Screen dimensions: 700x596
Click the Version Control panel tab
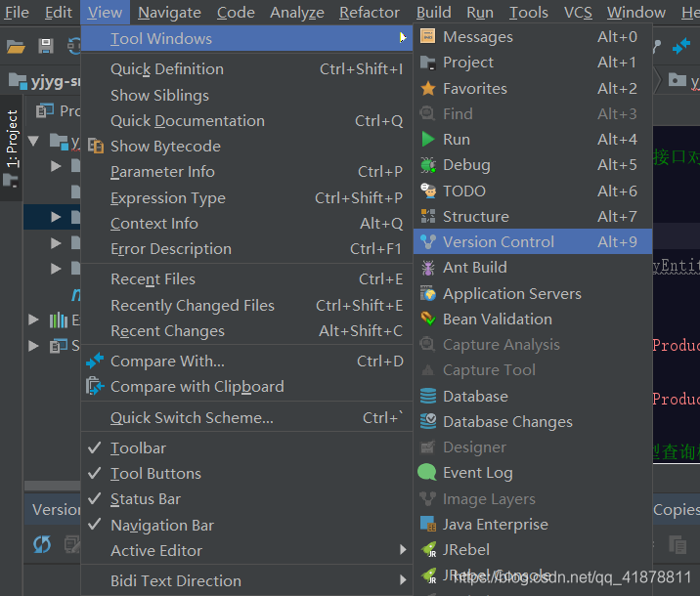(55, 509)
